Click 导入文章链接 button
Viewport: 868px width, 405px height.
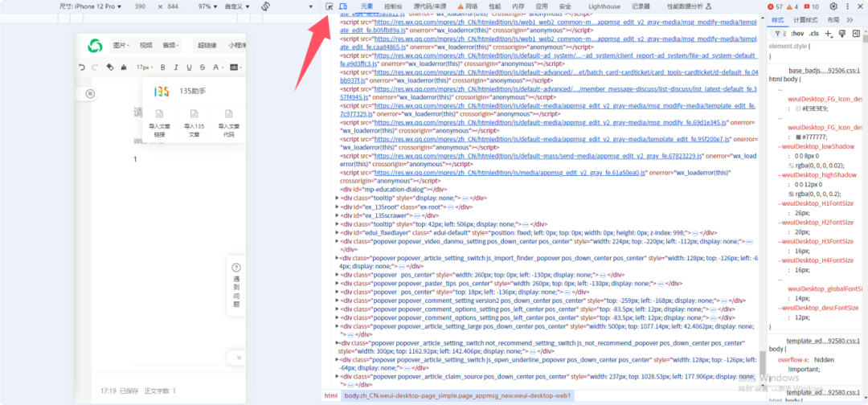click(x=159, y=126)
